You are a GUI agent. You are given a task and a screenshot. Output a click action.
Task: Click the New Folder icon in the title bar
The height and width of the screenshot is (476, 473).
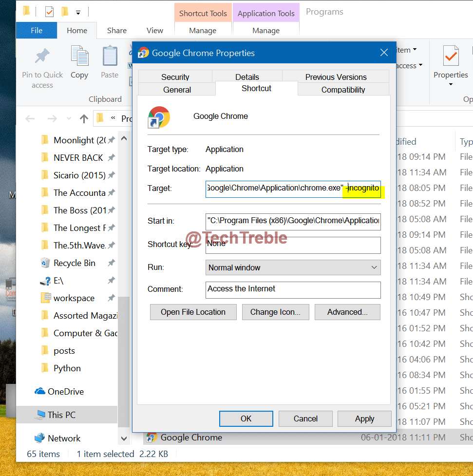[65, 12]
